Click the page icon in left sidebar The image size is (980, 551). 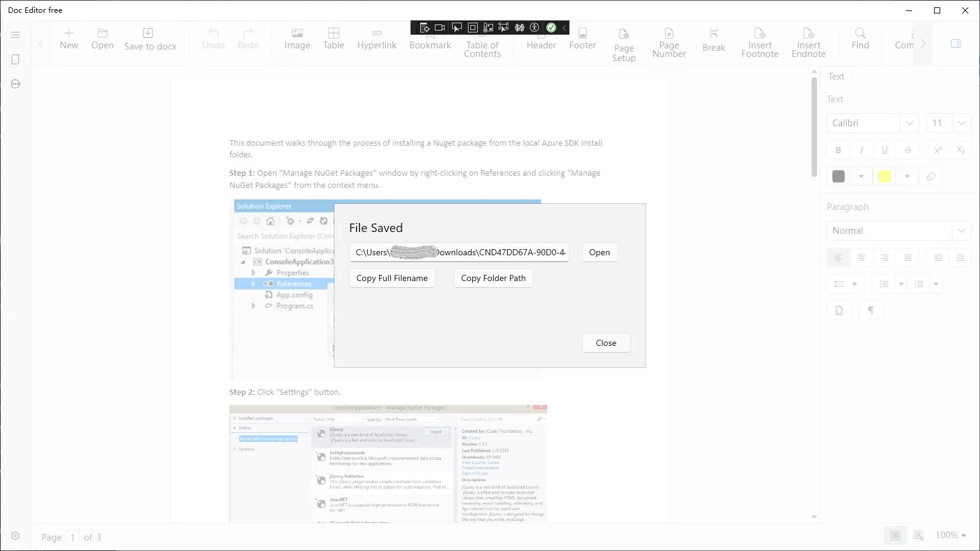[16, 59]
